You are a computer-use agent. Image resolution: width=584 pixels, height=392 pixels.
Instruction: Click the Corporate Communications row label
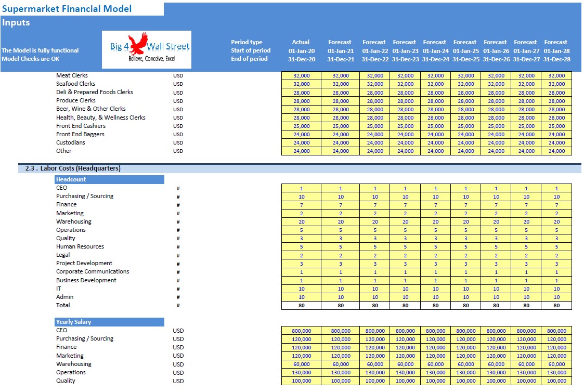[x=93, y=271]
